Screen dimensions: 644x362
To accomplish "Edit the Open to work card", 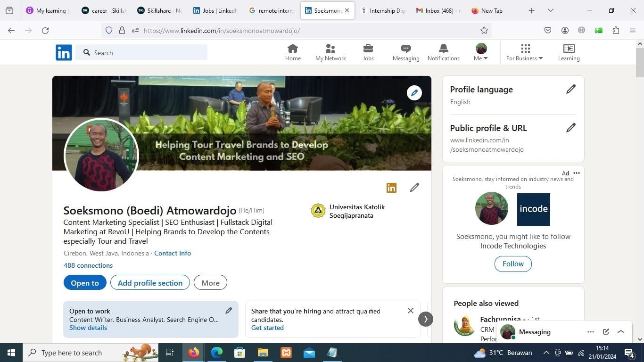I will (229, 310).
